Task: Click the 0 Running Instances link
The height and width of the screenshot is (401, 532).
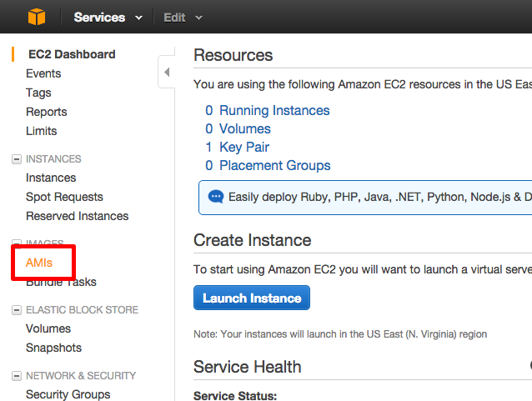Action: (x=268, y=111)
